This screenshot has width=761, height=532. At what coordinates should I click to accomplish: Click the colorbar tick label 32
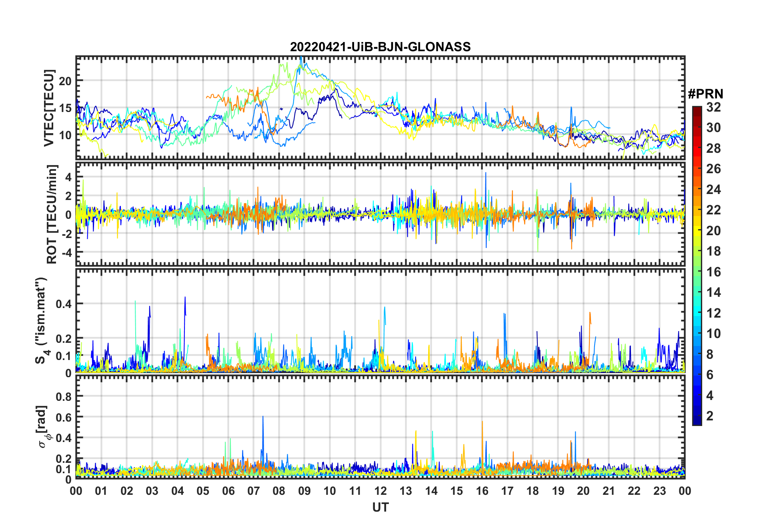[x=713, y=107]
